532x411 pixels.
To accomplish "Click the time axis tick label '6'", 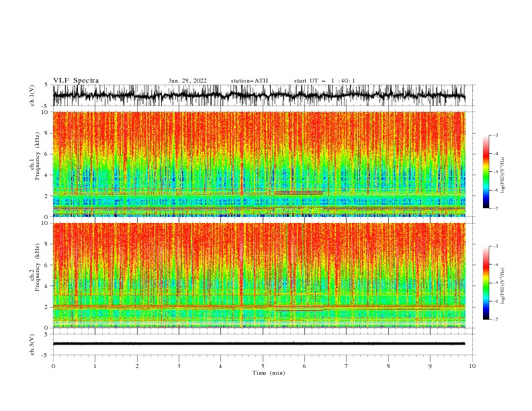I will 304,366.
